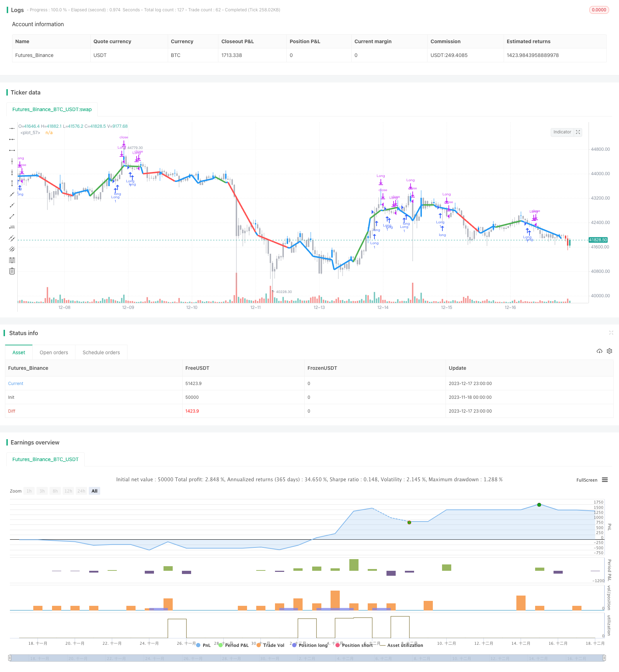Open the earnings chart hamburger export menu
This screenshot has height=672, width=619.
(605, 480)
